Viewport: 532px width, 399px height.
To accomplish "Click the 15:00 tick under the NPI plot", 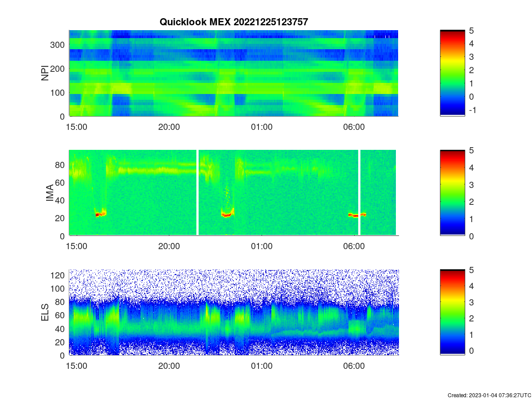I will click(77, 126).
